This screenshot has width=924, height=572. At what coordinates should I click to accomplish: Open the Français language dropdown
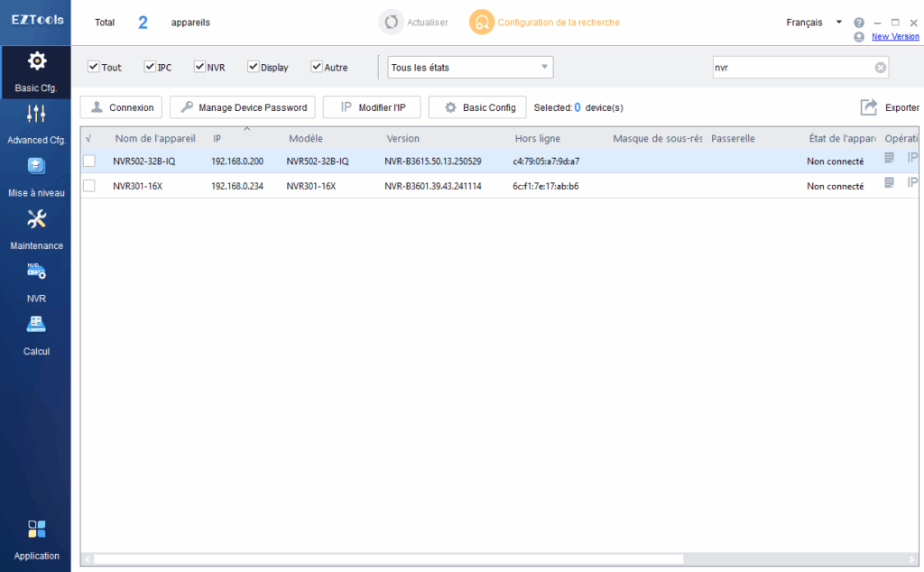coord(814,23)
